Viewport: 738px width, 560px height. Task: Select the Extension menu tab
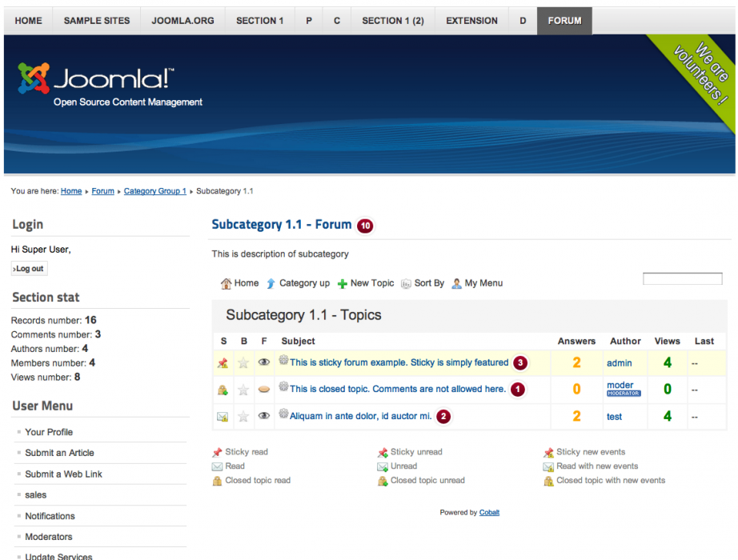tap(471, 21)
